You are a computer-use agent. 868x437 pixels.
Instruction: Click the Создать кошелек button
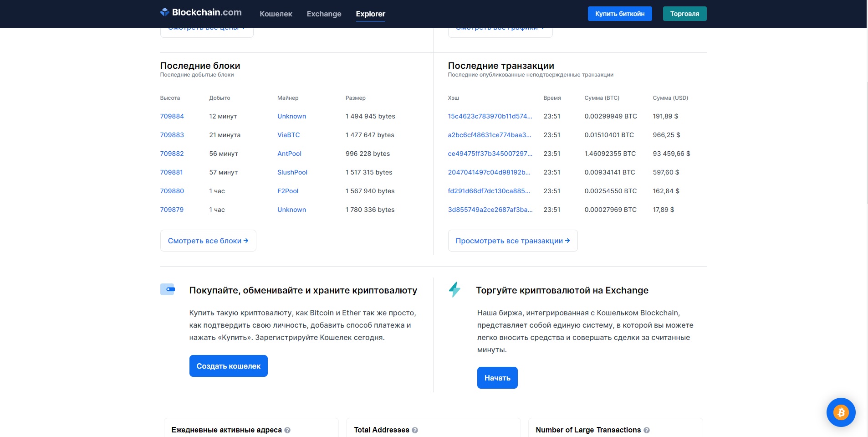click(229, 366)
